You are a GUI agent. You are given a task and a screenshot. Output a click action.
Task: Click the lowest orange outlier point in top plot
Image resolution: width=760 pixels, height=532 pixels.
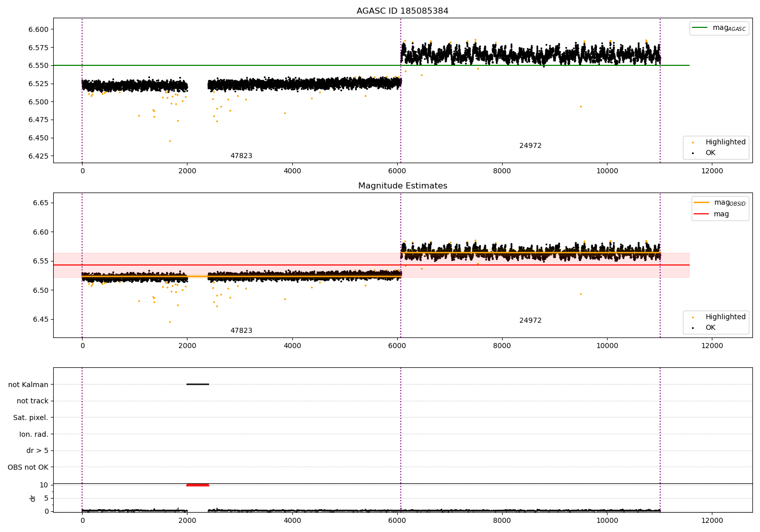click(x=170, y=141)
